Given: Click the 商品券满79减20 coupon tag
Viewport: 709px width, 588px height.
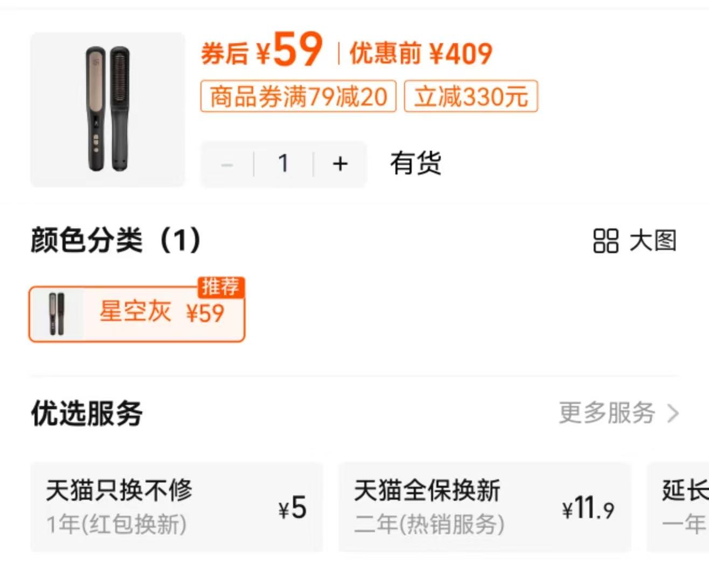Looking at the screenshot, I should 298,97.
